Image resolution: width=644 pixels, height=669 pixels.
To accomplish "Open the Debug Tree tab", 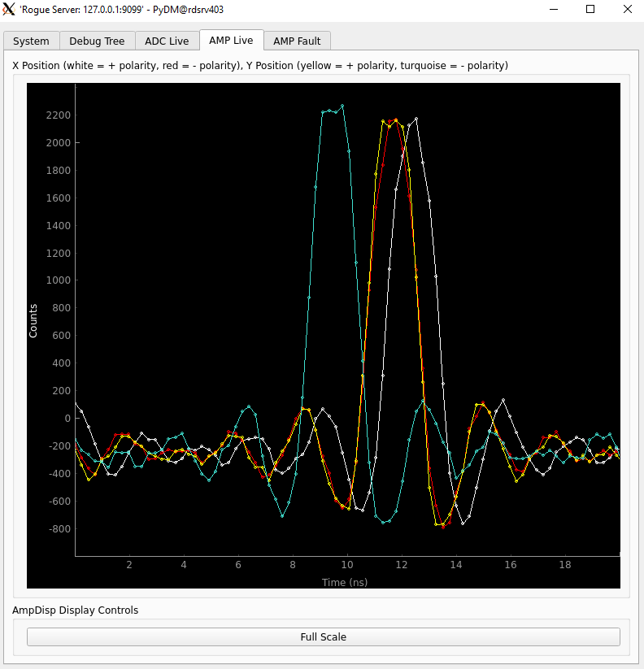I will (x=97, y=41).
